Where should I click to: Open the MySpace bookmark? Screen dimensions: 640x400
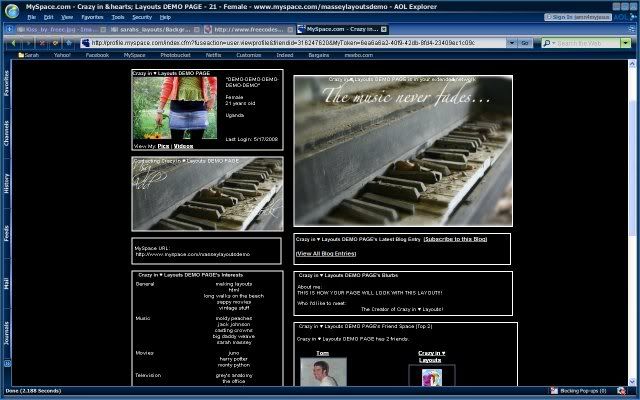[x=135, y=55]
